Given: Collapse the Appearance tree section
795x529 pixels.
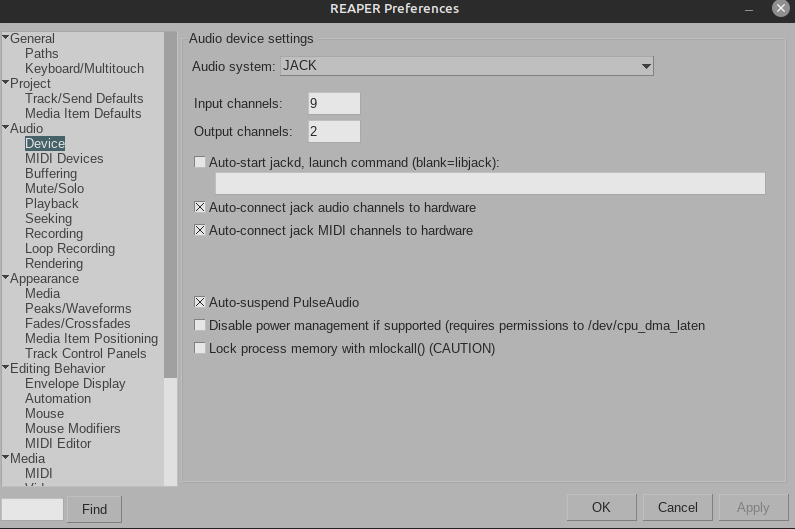Looking at the screenshot, I should [x=6, y=277].
